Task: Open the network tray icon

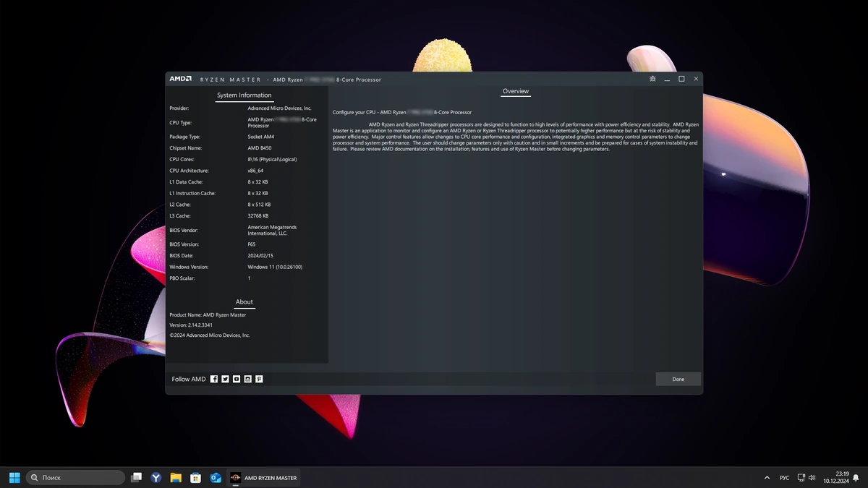Action: click(801, 478)
